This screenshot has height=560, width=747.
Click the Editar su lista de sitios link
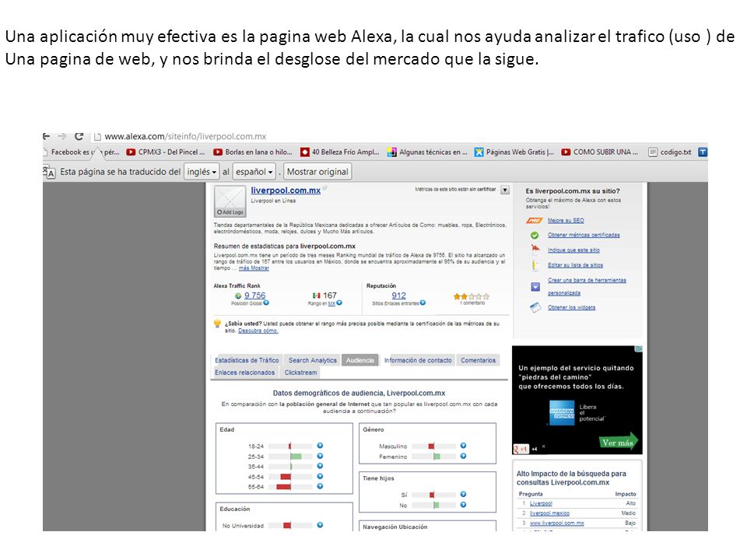coord(575,265)
